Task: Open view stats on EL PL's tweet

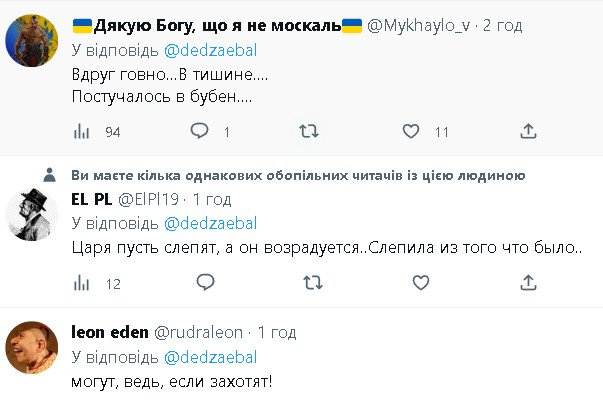Action: pyautogui.click(x=84, y=283)
